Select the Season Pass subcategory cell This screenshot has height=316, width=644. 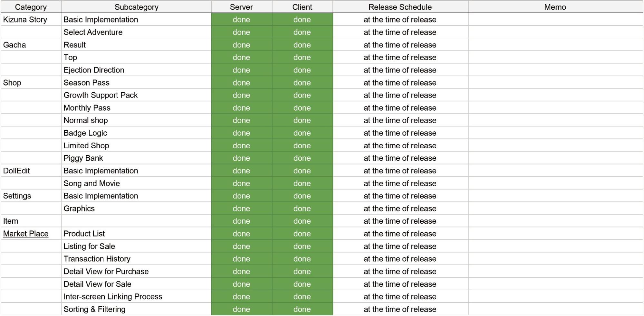click(137, 83)
